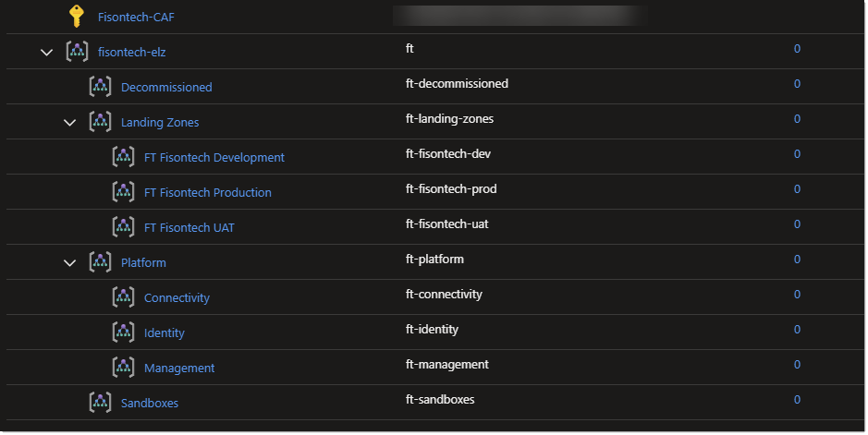The width and height of the screenshot is (868, 435).
Task: Open the Connectivity management group
Action: pyautogui.click(x=177, y=298)
